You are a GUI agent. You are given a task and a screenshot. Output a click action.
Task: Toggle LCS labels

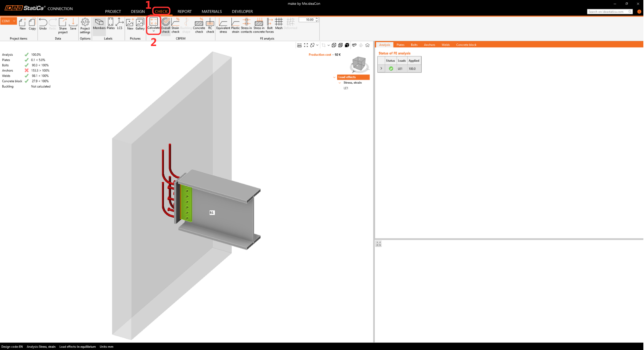[x=120, y=24]
